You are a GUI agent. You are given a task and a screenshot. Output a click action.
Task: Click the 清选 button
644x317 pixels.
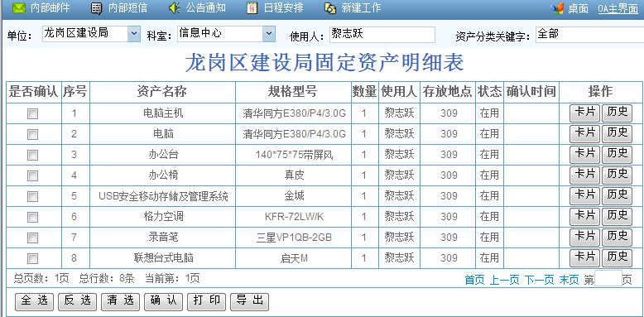[120, 302]
